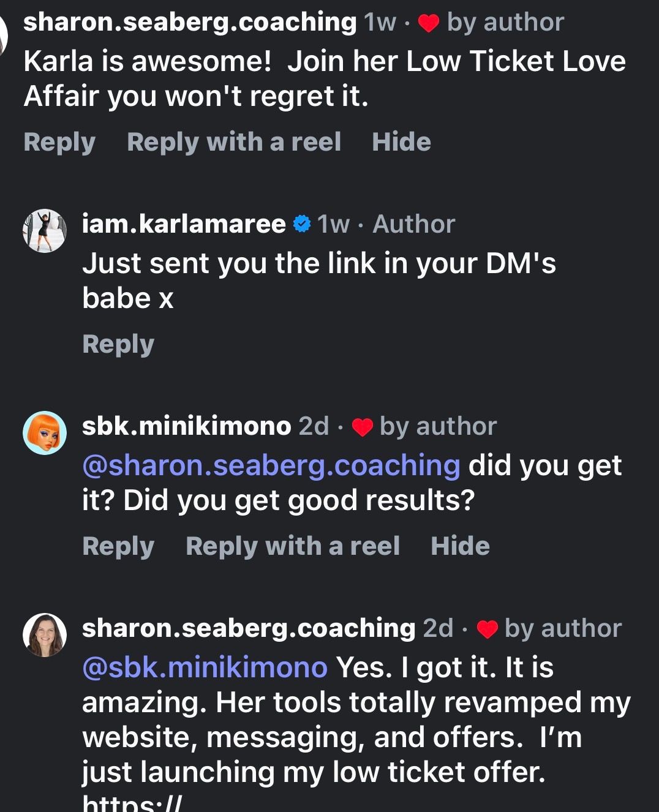Open the iam.karlamaree username
The width and height of the screenshot is (659, 812).
pos(184,224)
